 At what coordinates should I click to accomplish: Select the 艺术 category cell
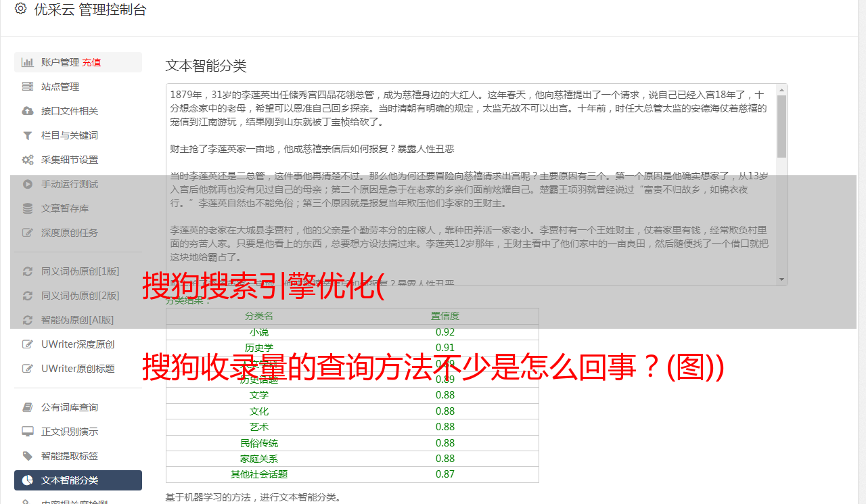259,427
